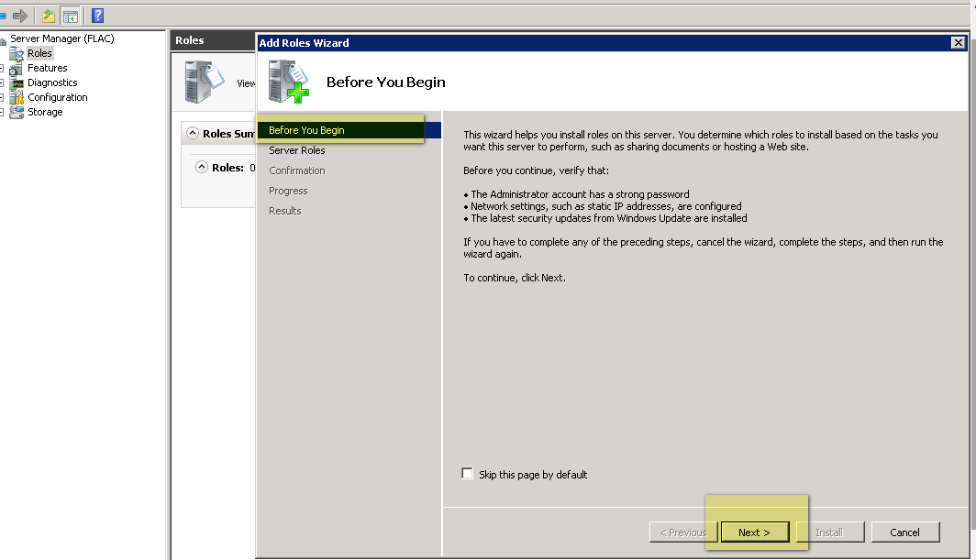Select Configuration in the console tree
The height and width of the screenshot is (560, 976).
pyautogui.click(x=57, y=97)
